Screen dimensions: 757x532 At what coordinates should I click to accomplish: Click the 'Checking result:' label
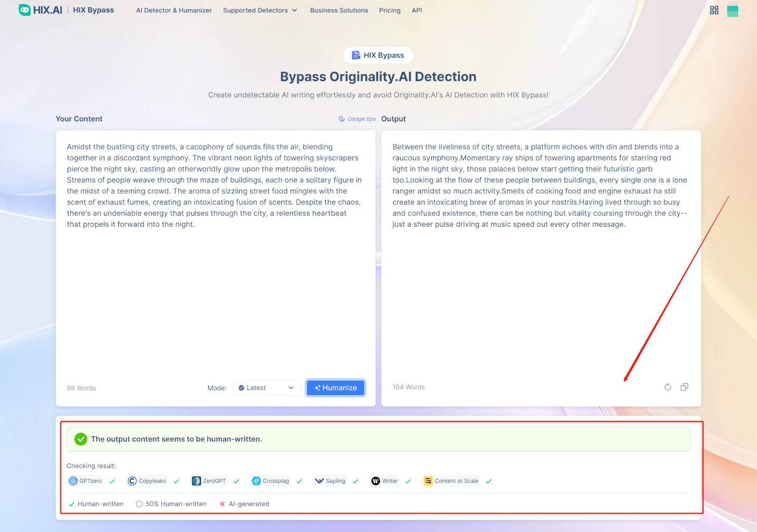pyautogui.click(x=91, y=466)
